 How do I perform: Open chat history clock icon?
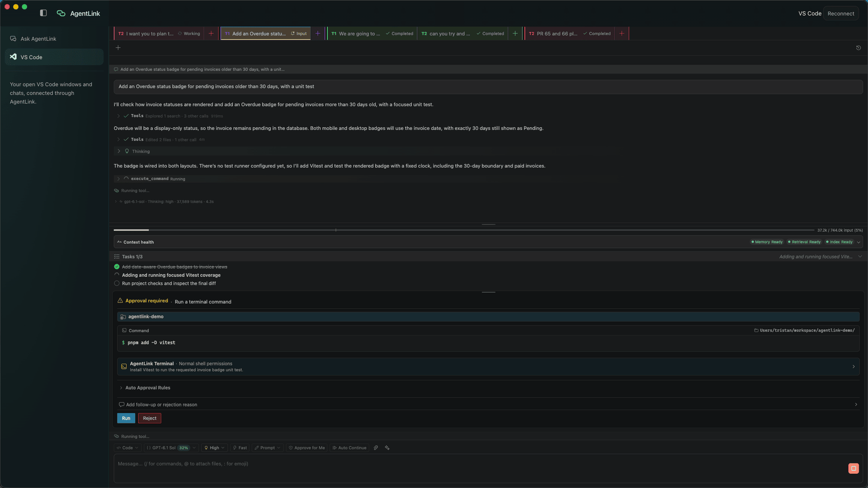(x=858, y=48)
